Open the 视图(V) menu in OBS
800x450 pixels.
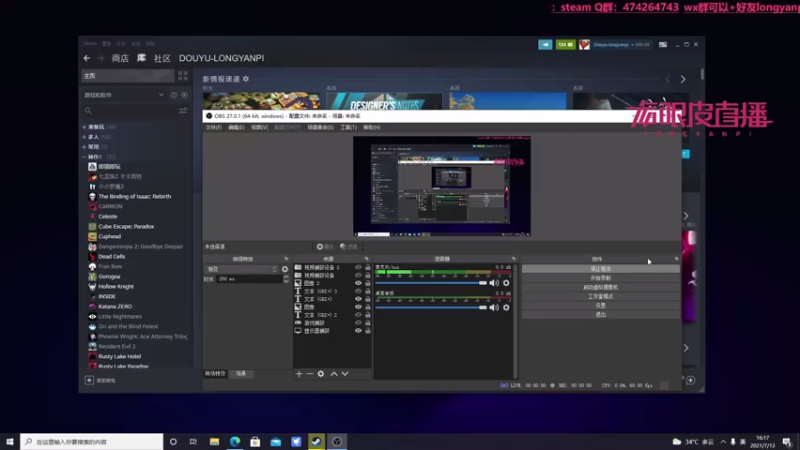[259, 128]
